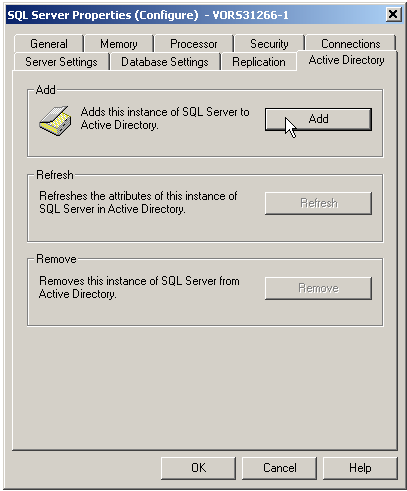
Task: Open the Server Settings tab
Action: point(61,62)
